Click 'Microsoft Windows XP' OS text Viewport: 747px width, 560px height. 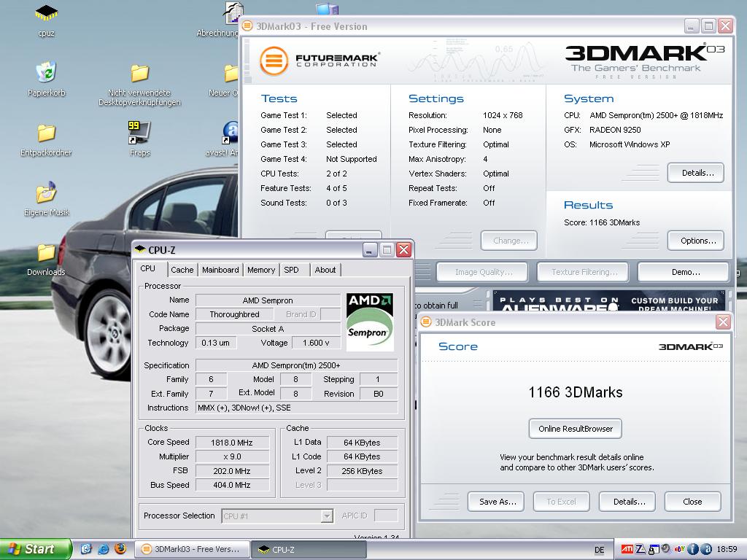point(630,144)
